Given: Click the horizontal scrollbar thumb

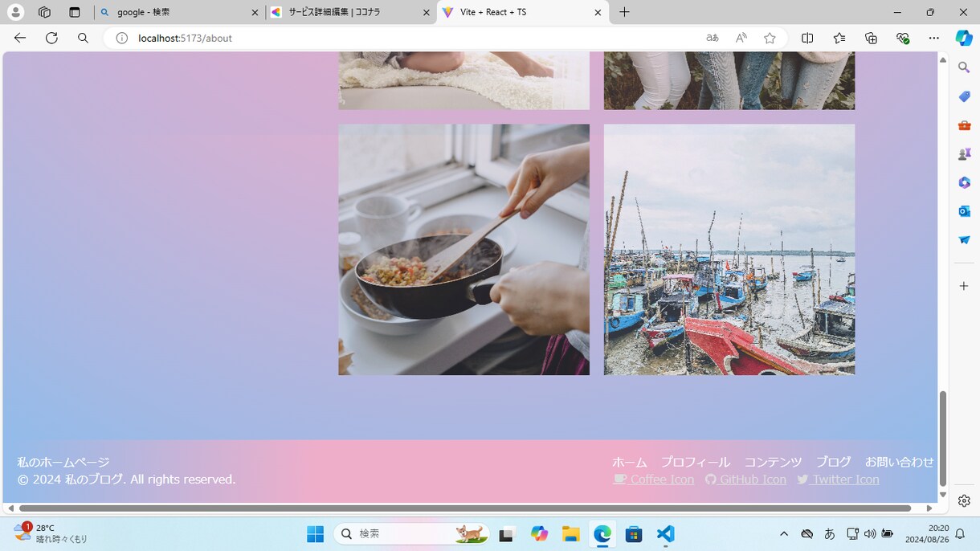Looking at the screenshot, I should pyautogui.click(x=465, y=508).
